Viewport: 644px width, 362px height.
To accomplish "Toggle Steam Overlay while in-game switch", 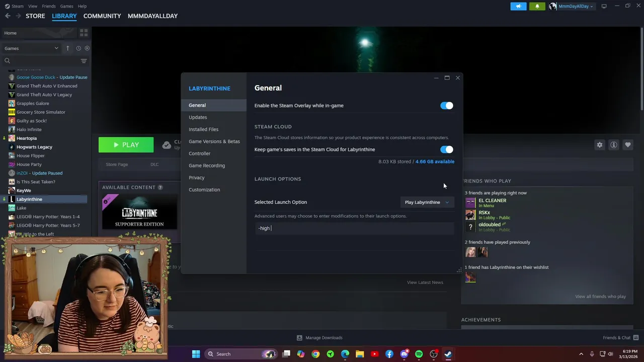I will click(x=447, y=106).
